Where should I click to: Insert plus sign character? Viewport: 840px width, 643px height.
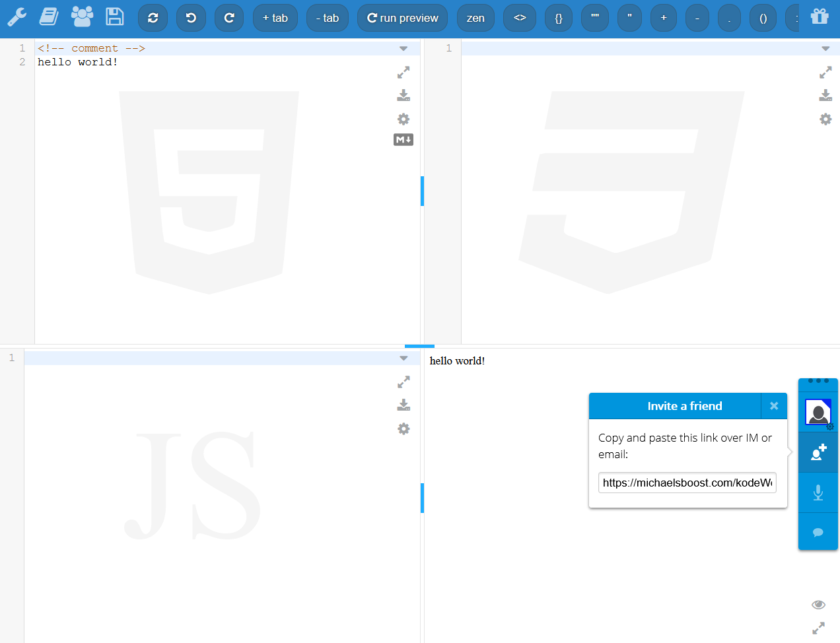(x=664, y=18)
